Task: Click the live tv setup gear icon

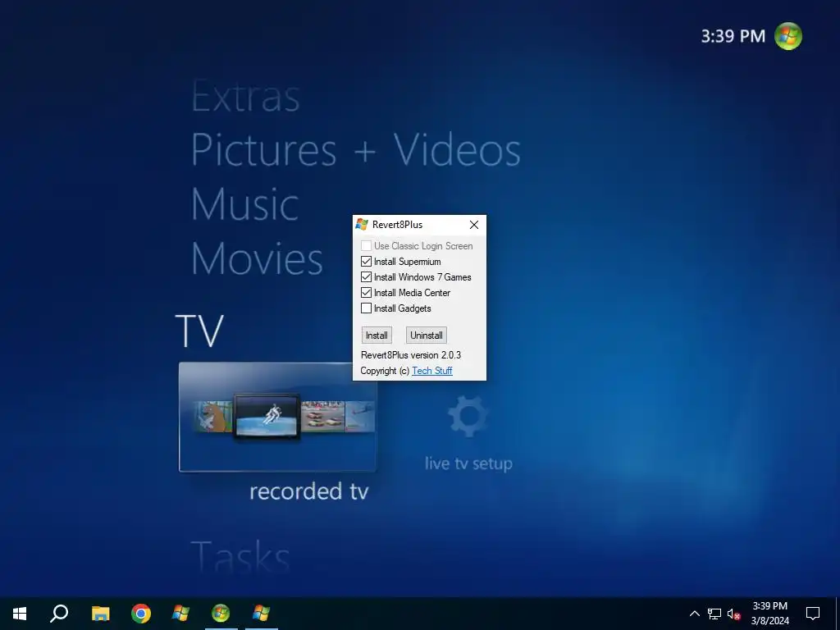Action: 468,416
